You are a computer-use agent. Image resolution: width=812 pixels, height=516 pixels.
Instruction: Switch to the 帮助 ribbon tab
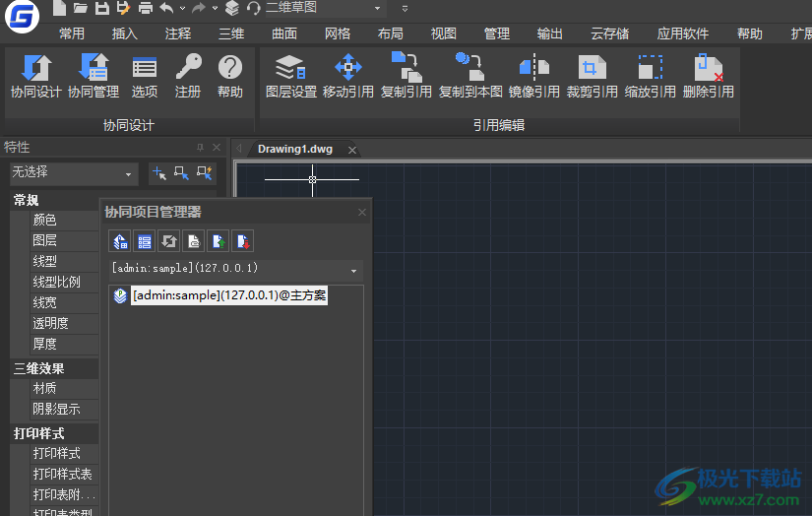point(749,33)
